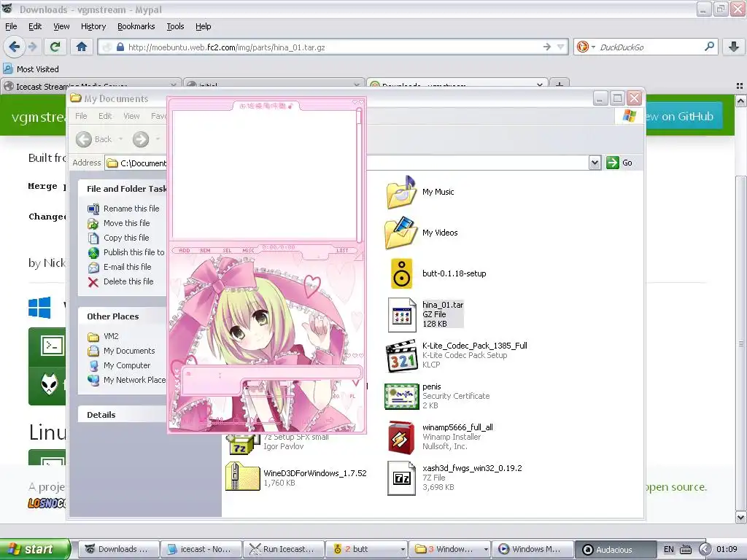Go back in the Mypal browser

[x=15, y=47]
